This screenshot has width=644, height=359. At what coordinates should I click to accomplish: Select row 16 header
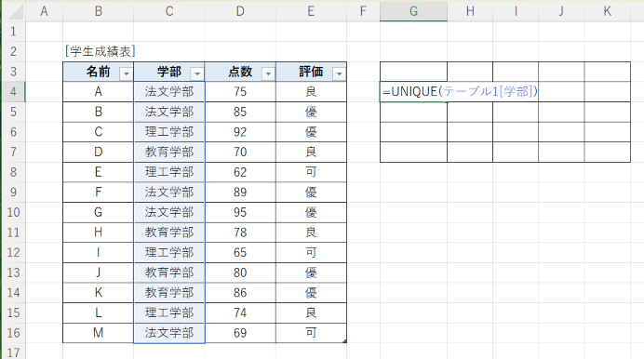pos(14,333)
